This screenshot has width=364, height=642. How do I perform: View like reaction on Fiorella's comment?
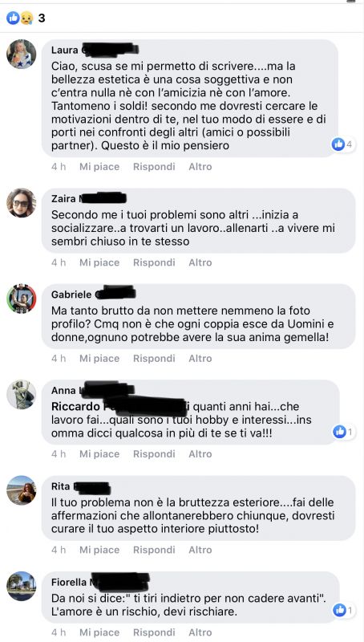pyautogui.click(x=343, y=610)
